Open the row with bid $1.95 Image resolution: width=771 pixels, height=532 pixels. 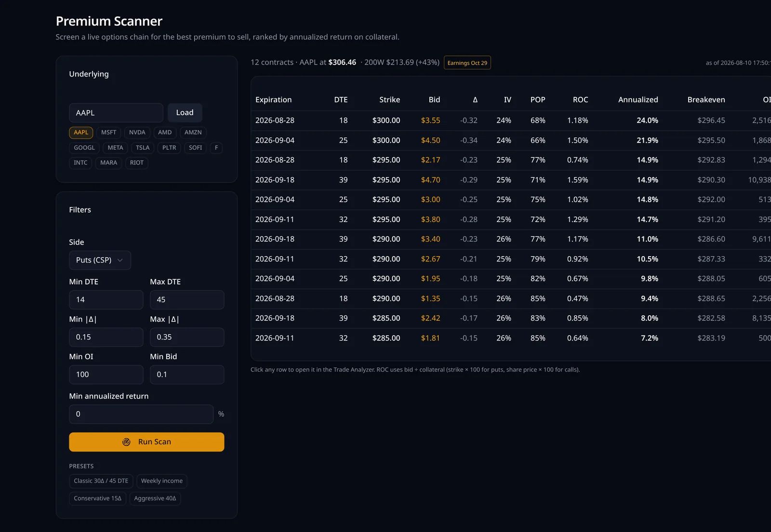(x=511, y=279)
